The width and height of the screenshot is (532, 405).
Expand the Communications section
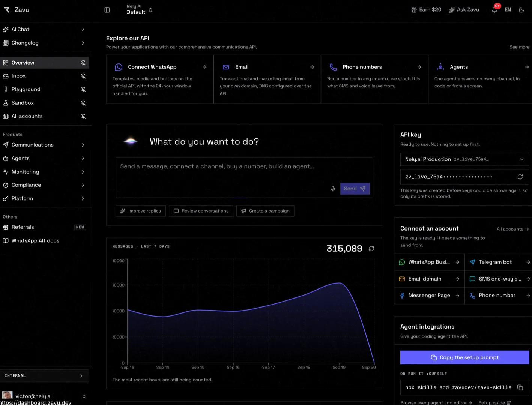coord(44,145)
